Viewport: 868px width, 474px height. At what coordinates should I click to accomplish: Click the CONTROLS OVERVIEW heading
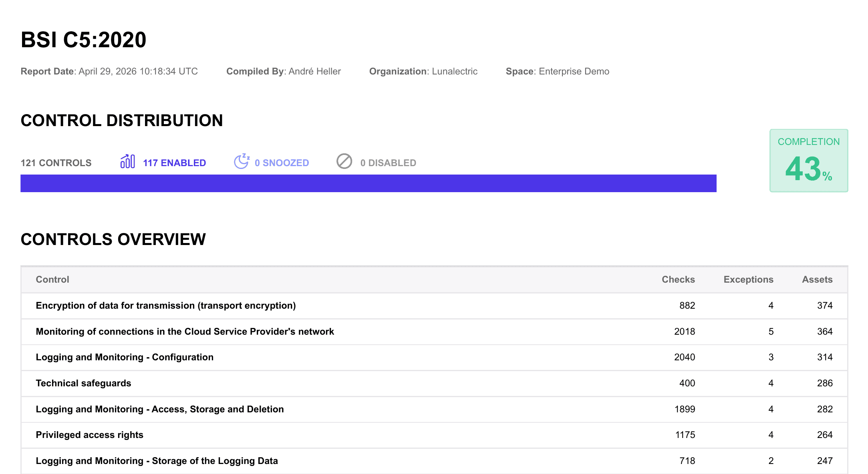pyautogui.click(x=113, y=239)
